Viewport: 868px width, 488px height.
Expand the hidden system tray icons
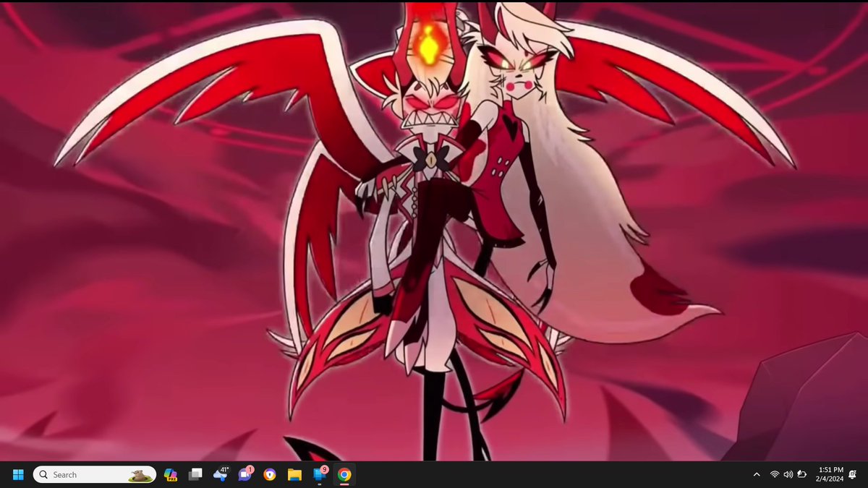[x=757, y=475]
